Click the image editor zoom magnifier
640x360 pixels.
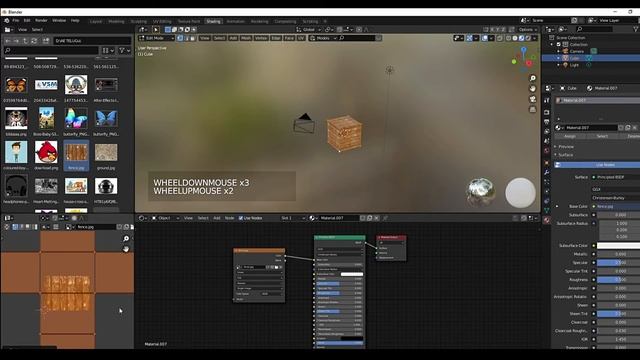126,238
